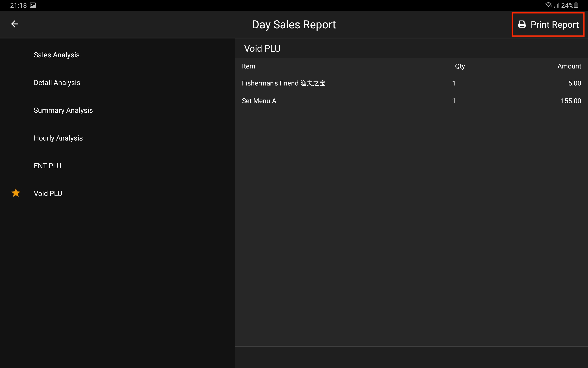Tap the battery indicator icon
The height and width of the screenshot is (368, 588).
[576, 5]
